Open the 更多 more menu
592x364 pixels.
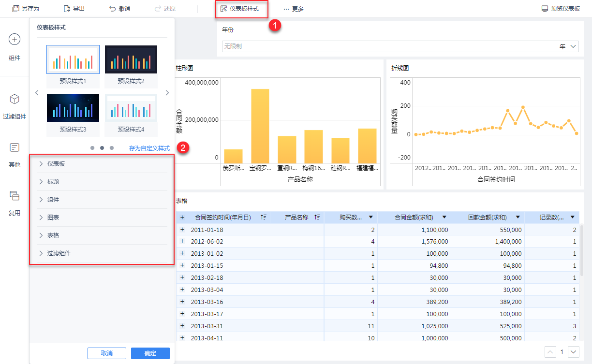[294, 9]
